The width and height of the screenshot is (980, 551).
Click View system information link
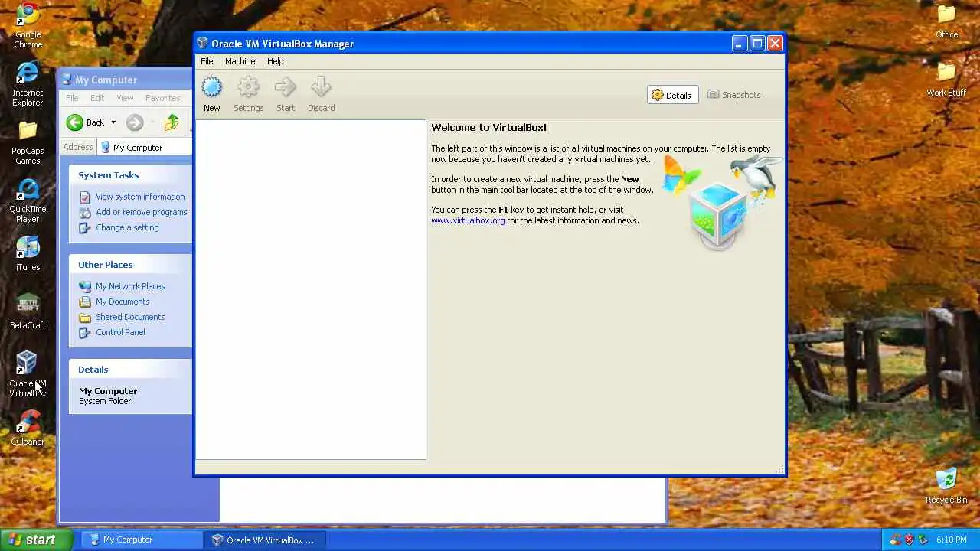coord(140,197)
